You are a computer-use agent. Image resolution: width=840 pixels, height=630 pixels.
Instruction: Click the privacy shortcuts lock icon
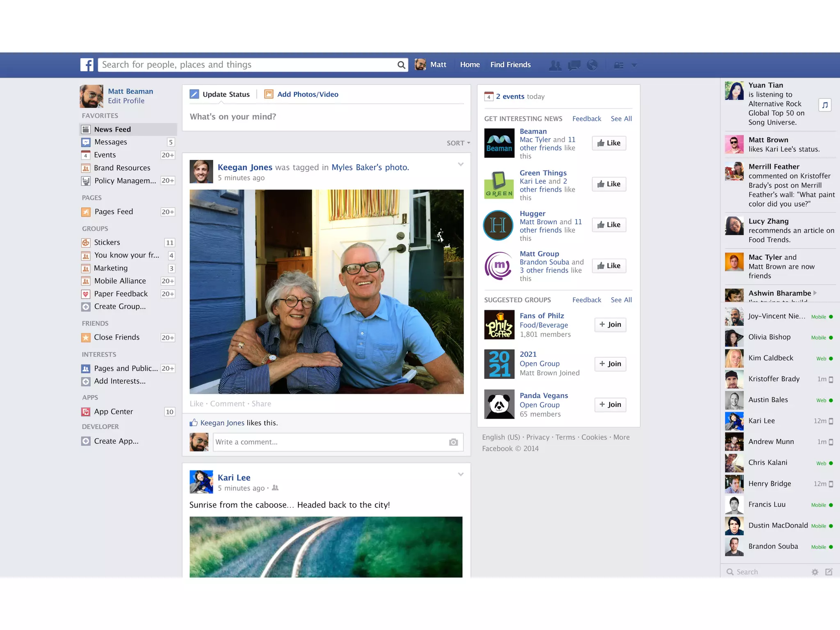619,65
